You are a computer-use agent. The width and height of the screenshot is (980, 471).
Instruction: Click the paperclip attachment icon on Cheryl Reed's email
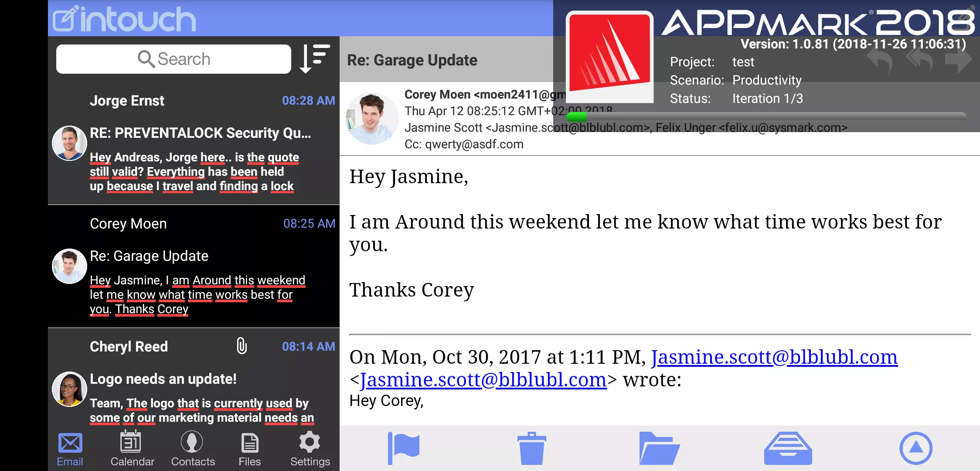pos(242,346)
